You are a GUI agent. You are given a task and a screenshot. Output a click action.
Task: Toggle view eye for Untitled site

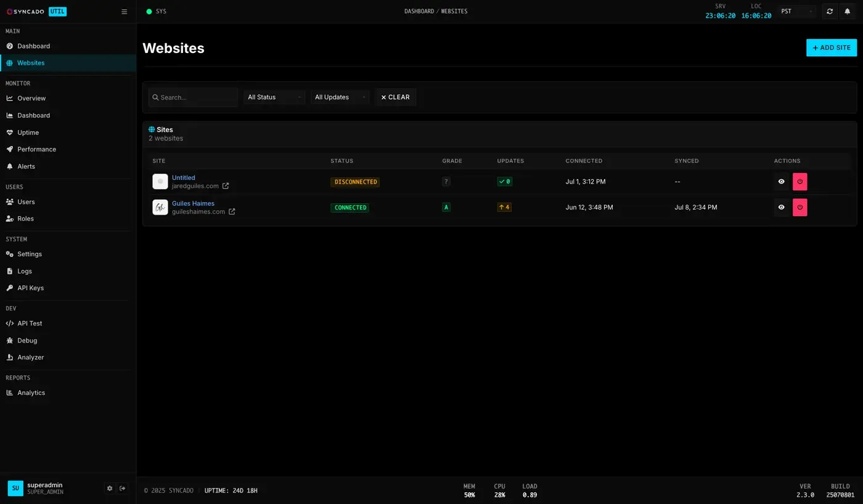[782, 182]
